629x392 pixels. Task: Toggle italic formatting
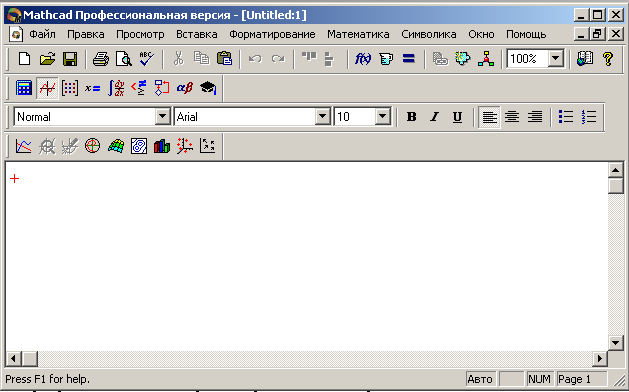tap(434, 117)
